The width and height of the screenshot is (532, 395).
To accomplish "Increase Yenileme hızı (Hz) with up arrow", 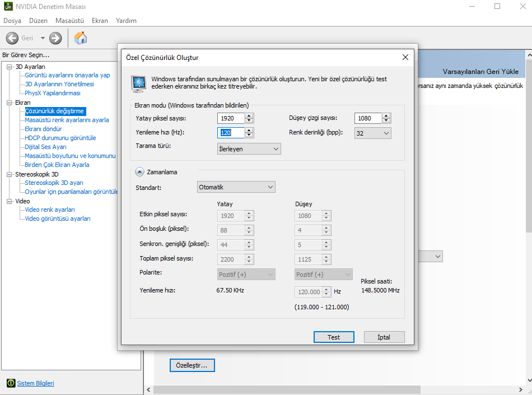I will (249, 131).
